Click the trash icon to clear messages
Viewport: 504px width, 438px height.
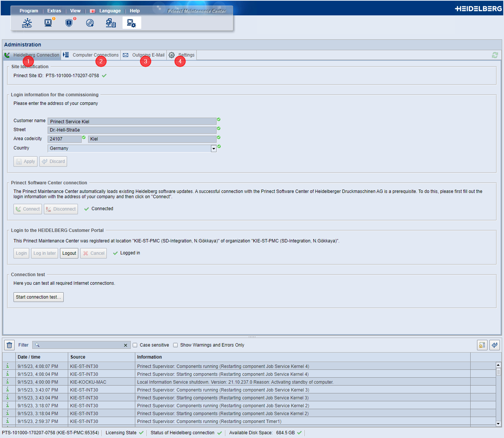9,345
